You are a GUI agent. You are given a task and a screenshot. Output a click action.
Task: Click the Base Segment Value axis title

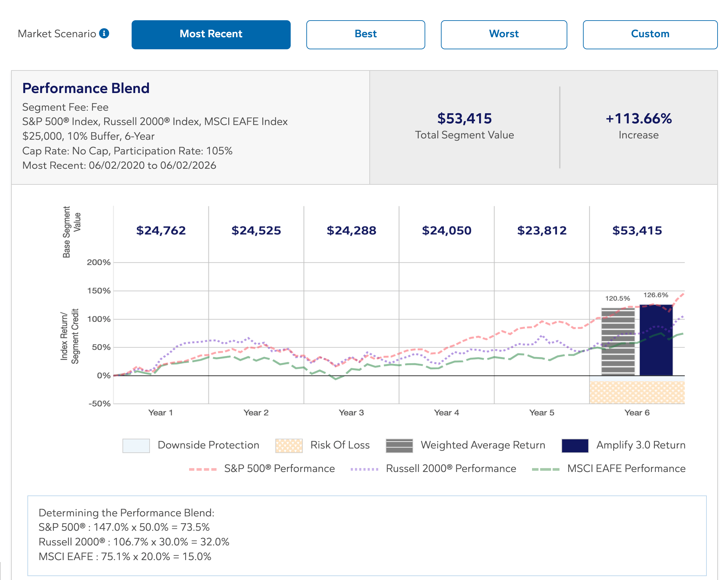click(x=72, y=232)
